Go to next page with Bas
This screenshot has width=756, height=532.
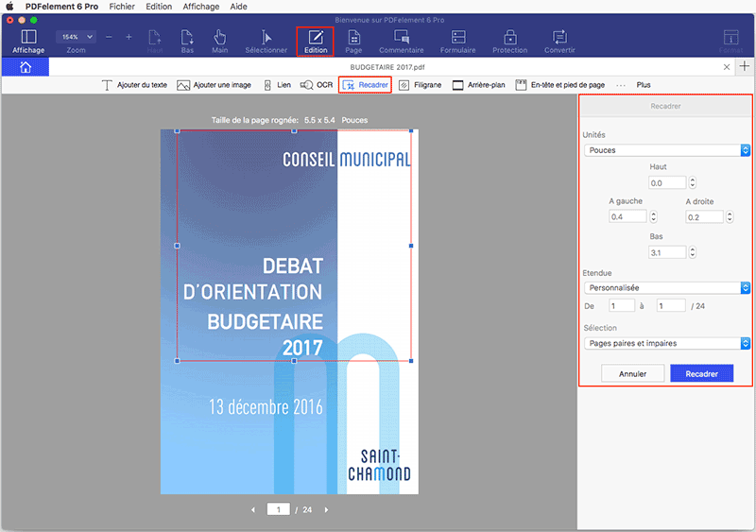(x=187, y=42)
